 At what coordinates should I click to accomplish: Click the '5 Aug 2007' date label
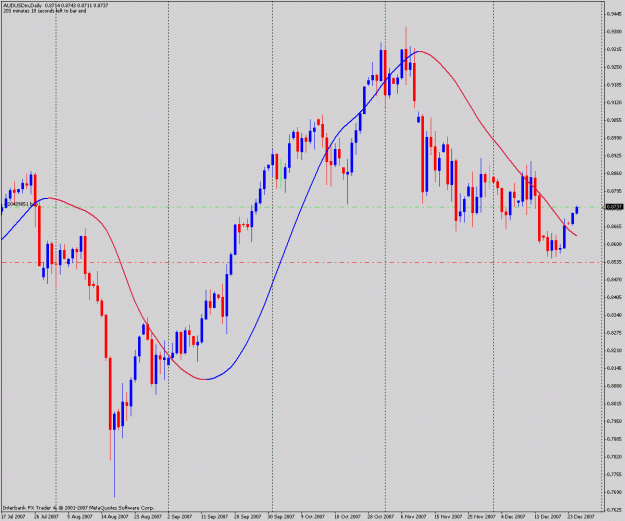pos(80,517)
